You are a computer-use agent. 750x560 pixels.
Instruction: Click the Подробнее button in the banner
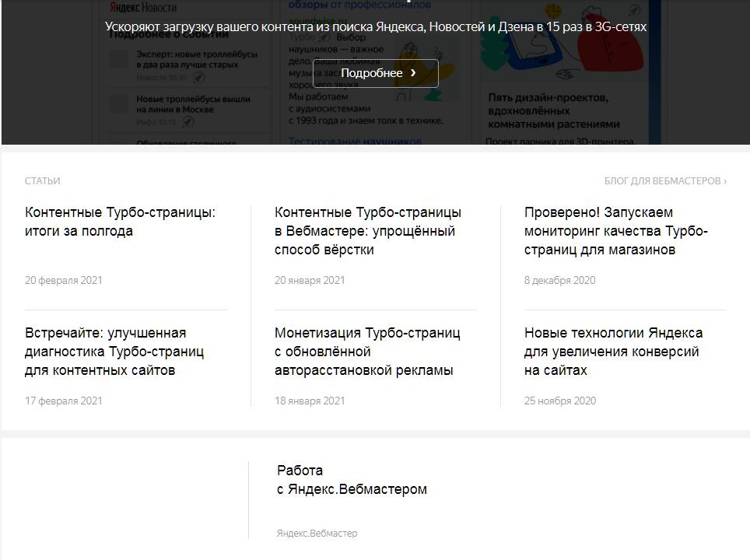376,73
